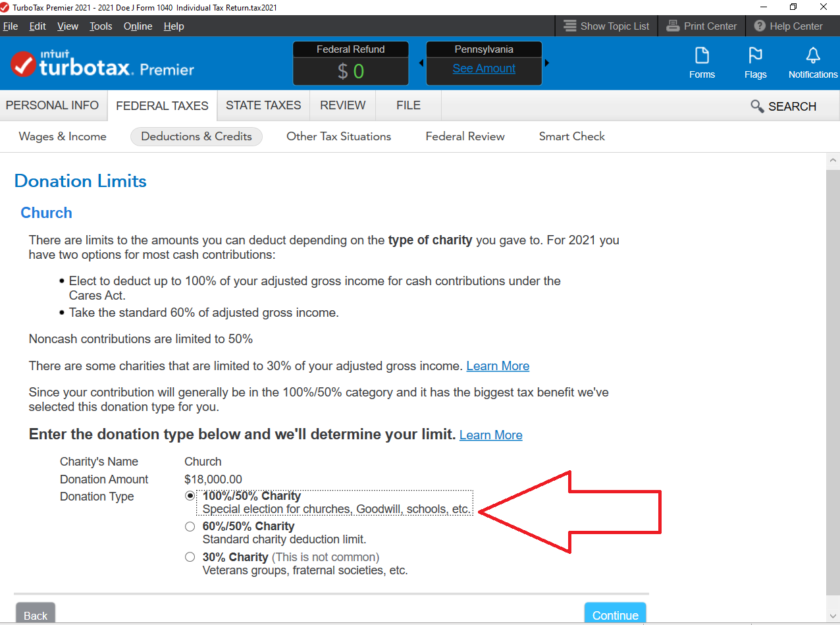Switch to the REVIEW tab

click(x=343, y=105)
